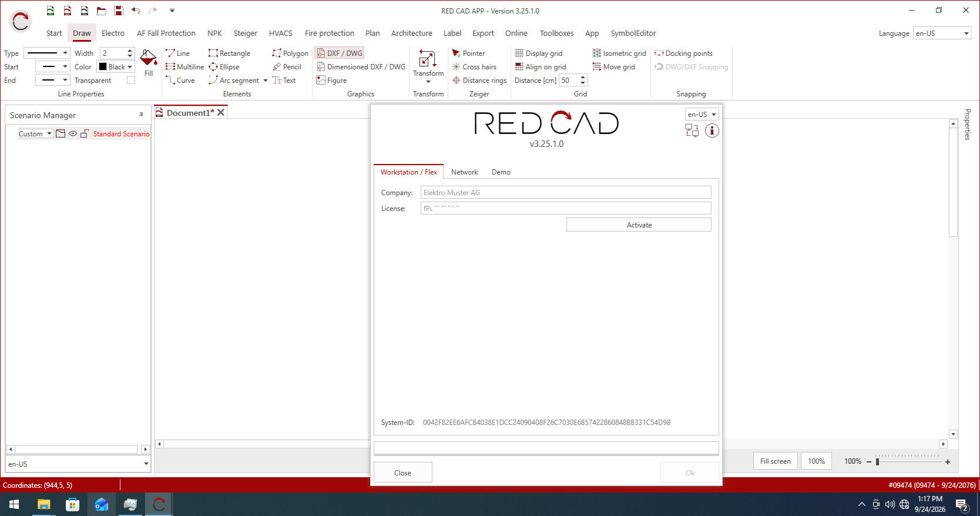The height and width of the screenshot is (516, 980).
Task: Click the zoom minus button
Action: click(x=869, y=462)
